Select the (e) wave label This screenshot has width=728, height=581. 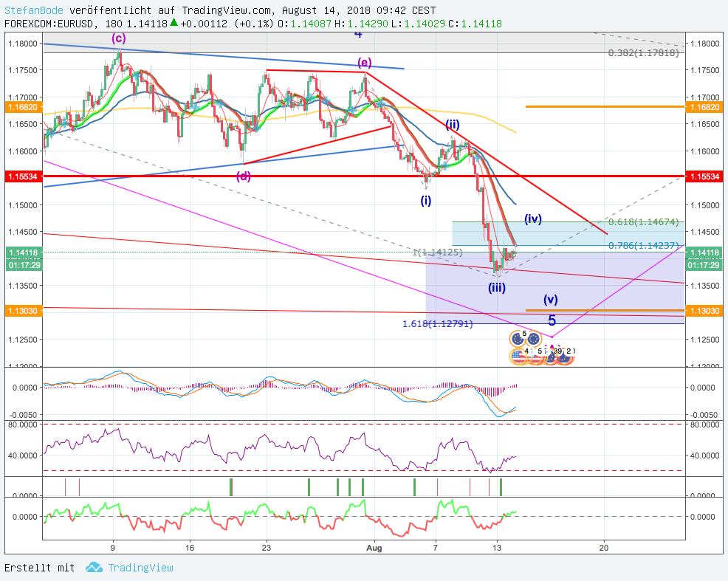coord(365,62)
